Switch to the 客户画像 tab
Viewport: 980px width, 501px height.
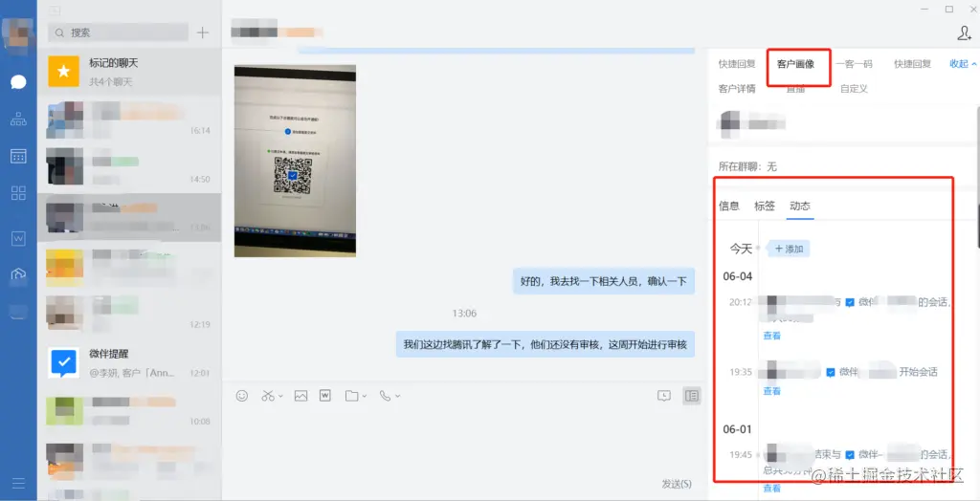pos(795,64)
